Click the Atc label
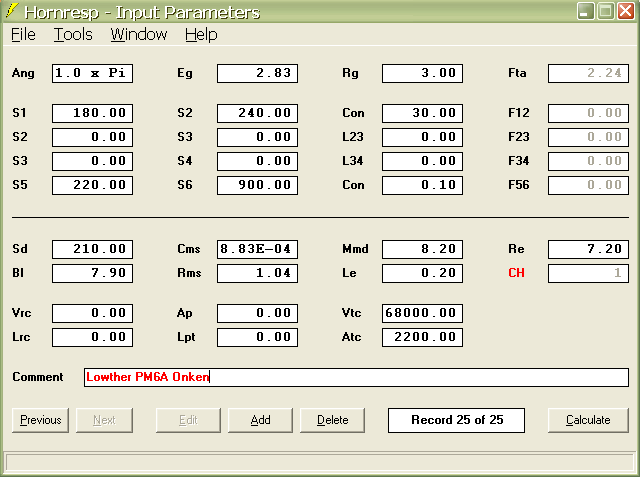 (351, 338)
